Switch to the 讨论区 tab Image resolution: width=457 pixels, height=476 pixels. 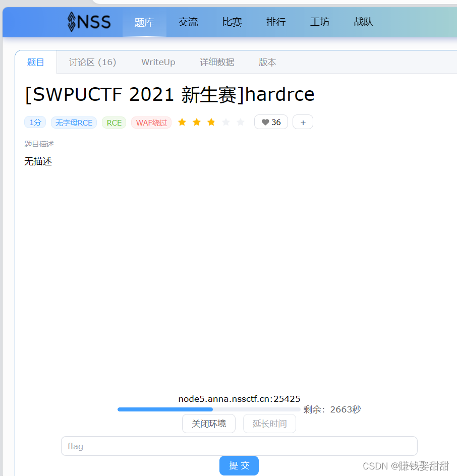click(x=92, y=62)
